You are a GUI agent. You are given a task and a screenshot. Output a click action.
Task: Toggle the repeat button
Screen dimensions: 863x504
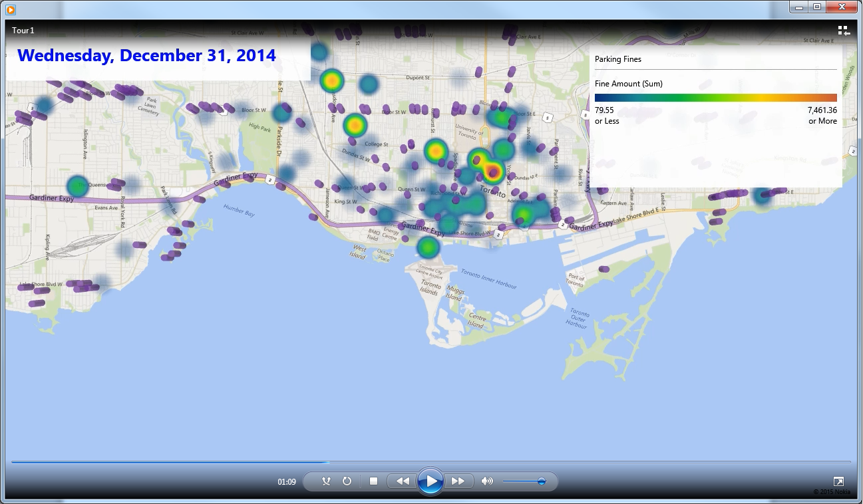(x=347, y=481)
